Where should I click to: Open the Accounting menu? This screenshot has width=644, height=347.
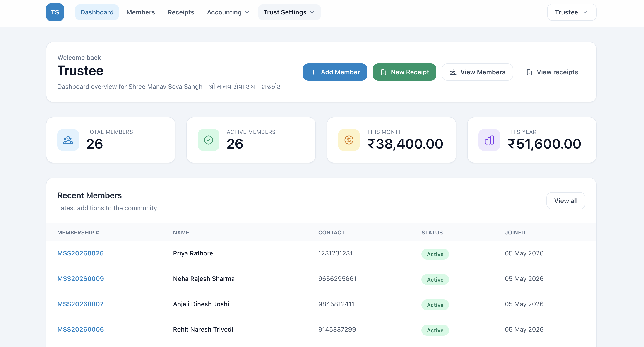click(228, 12)
